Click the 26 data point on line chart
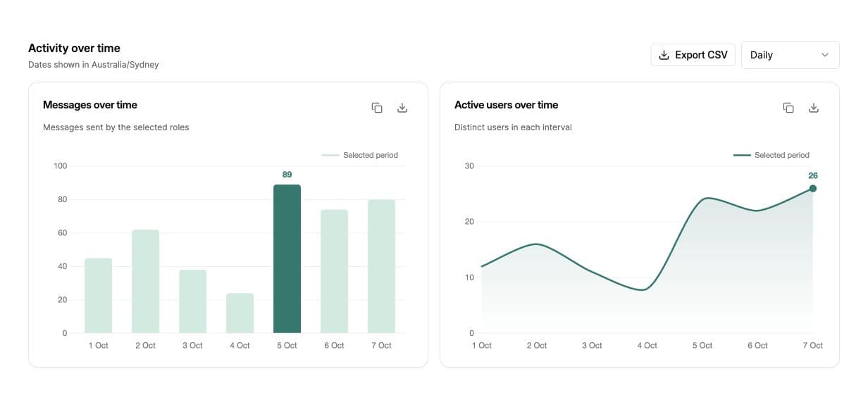This screenshot has width=868, height=407. 813,188
